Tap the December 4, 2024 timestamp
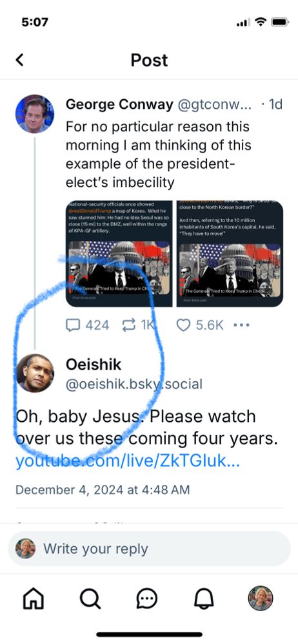 103,489
